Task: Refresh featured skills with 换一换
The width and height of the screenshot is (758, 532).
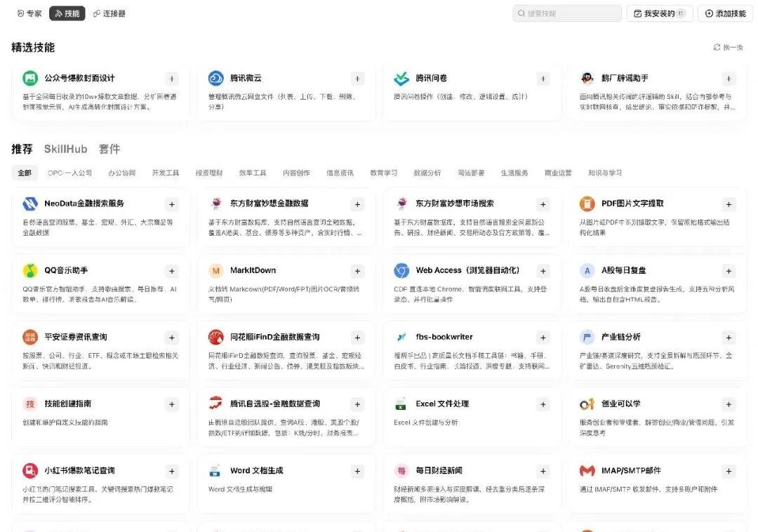Action: coord(728,47)
